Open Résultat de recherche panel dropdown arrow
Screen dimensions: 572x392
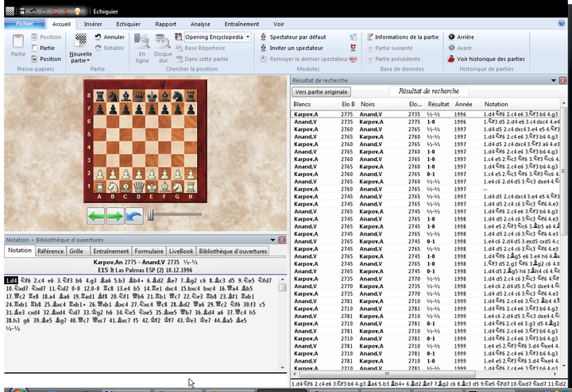click(x=554, y=80)
